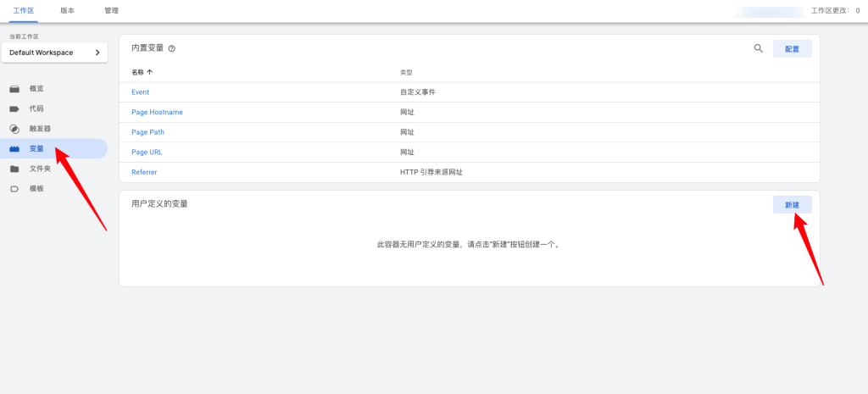The image size is (868, 394).
Task: Click the 新建 button for user variables
Action: pos(793,205)
